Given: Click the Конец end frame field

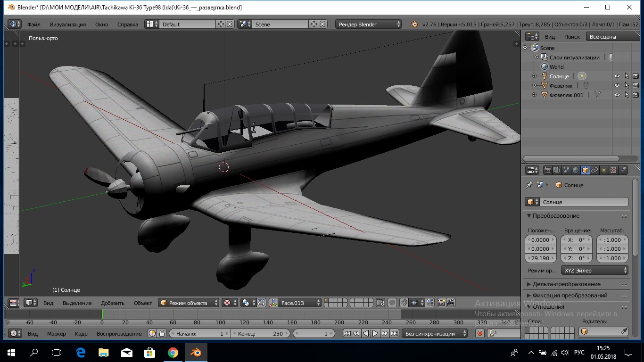Looking at the screenshot, I should [261, 333].
